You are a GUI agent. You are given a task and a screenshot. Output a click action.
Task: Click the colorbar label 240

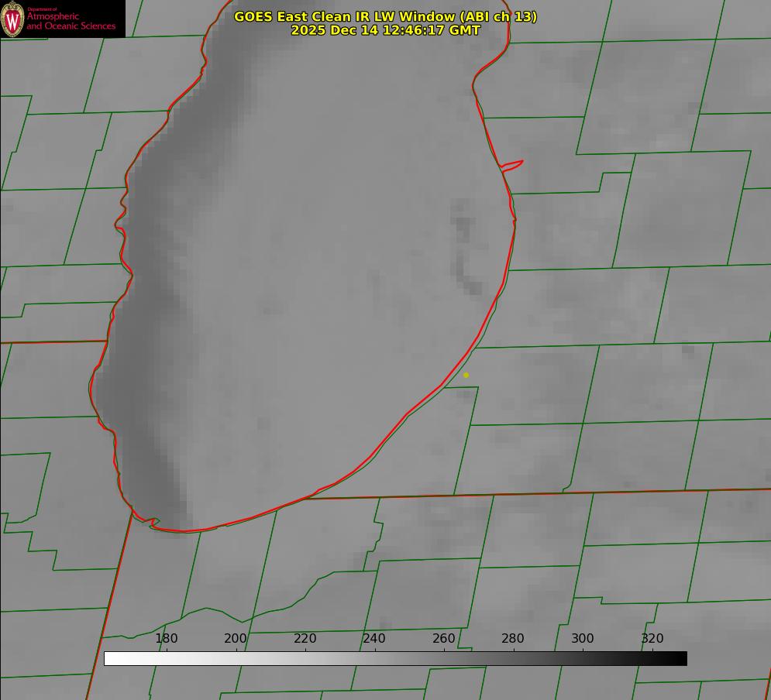374,638
